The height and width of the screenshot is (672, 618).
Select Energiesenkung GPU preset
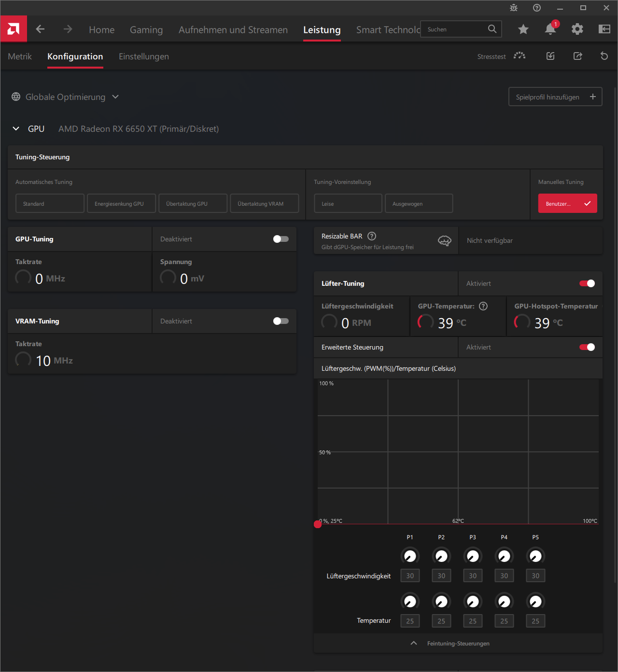pyautogui.click(x=122, y=203)
